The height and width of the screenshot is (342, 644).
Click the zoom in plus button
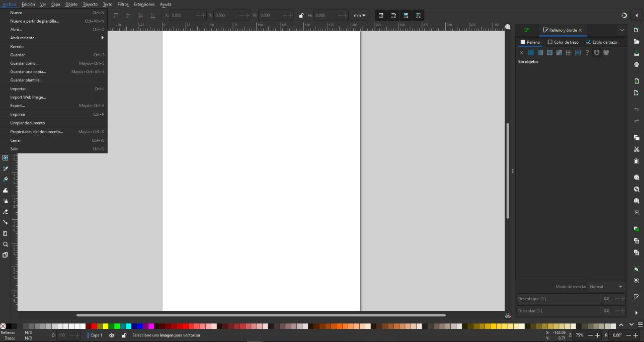click(597, 335)
